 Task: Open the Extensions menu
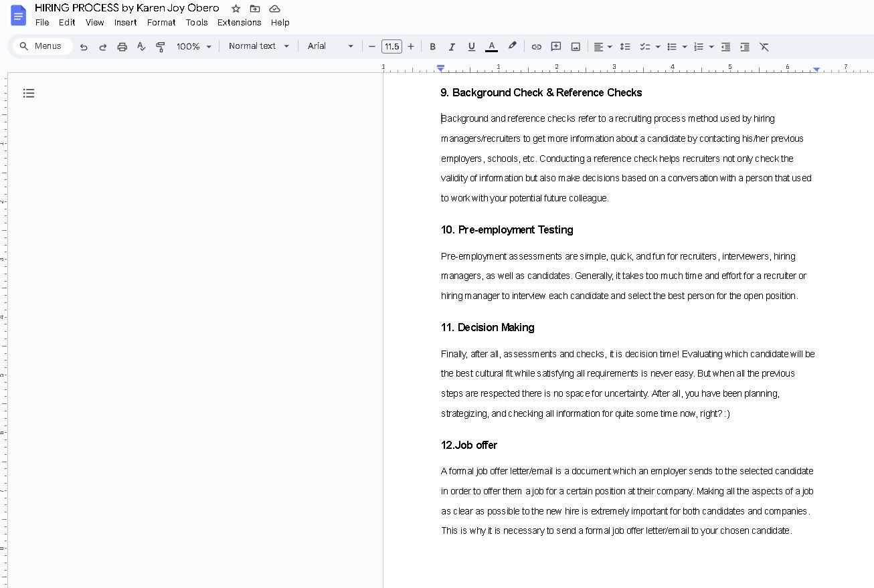tap(239, 22)
